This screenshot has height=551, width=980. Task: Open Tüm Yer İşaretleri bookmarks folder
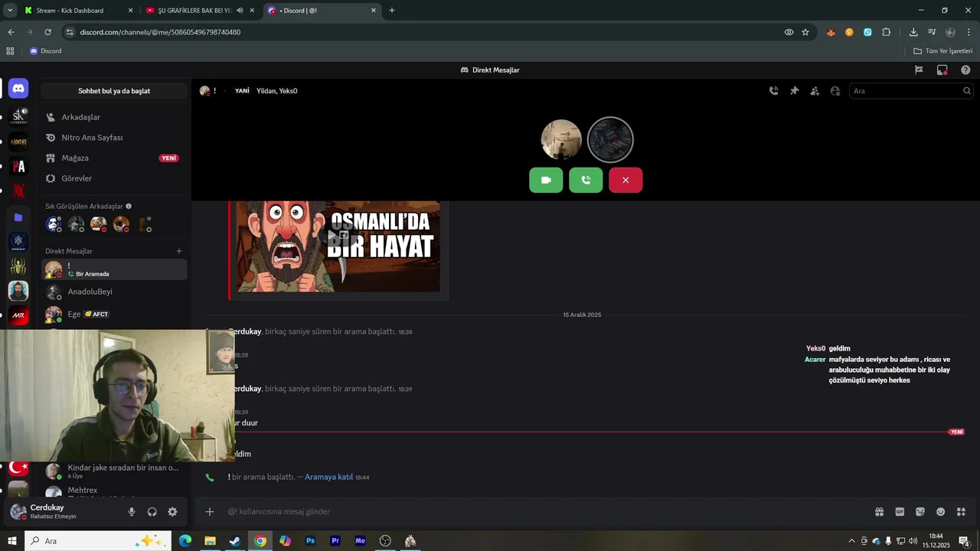(943, 51)
